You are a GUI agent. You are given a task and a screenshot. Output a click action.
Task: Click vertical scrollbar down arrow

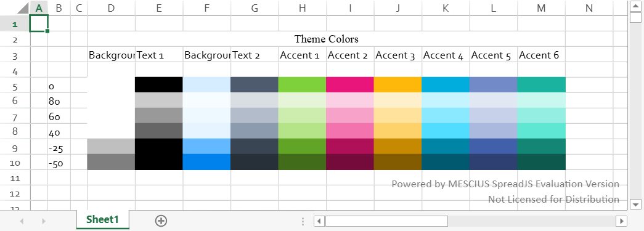pyautogui.click(x=635, y=204)
